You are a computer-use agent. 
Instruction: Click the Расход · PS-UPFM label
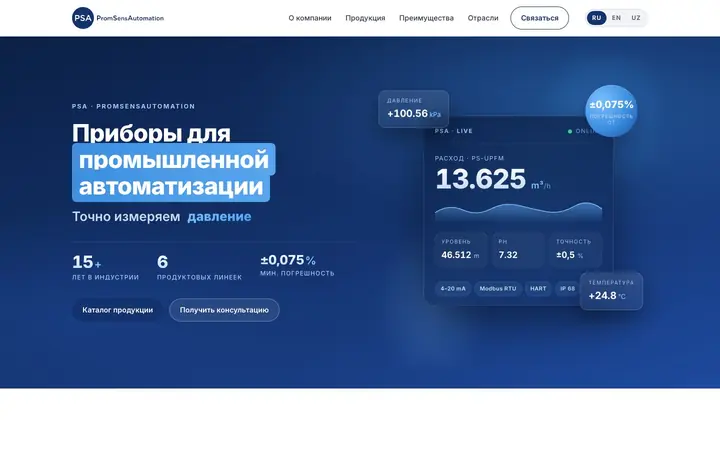469,158
